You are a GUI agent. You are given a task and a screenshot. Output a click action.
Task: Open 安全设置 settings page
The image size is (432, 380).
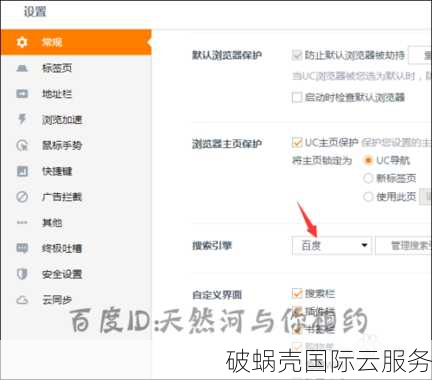(76, 274)
